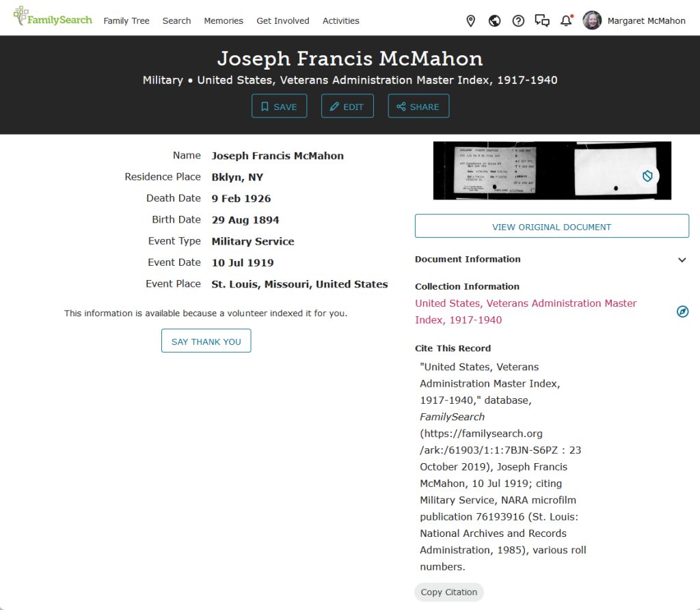The image size is (700, 610).
Task: Click the name value Joseph Francis McMahon
Action: 278,156
